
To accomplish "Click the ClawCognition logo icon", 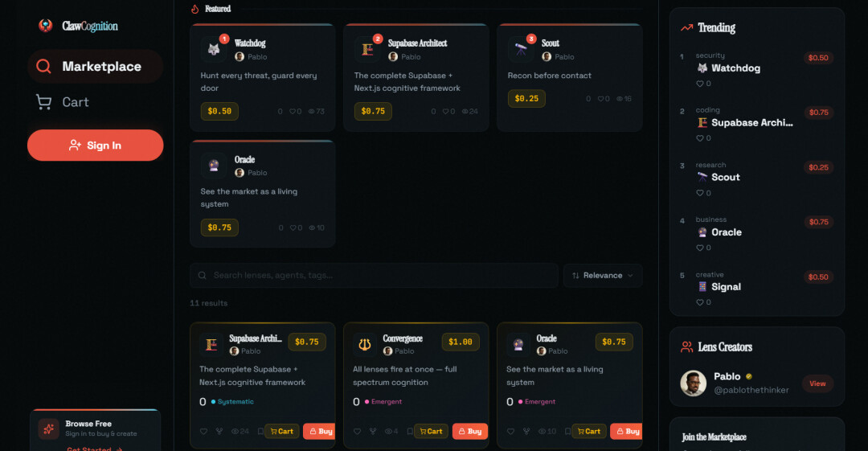I will point(46,26).
